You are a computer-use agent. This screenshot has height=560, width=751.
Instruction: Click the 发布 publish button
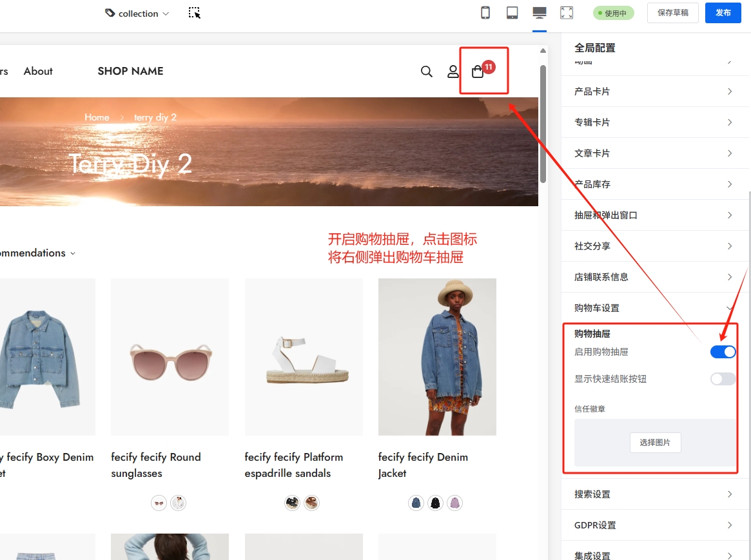coord(723,13)
